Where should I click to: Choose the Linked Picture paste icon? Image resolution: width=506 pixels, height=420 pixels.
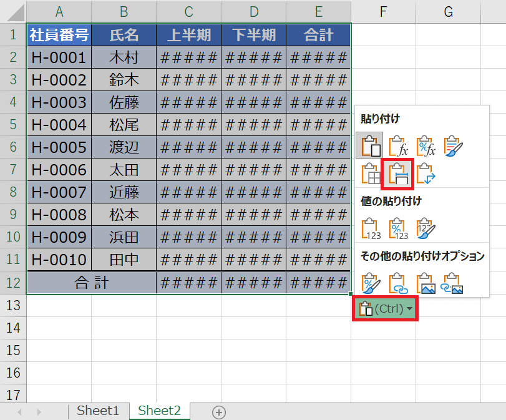point(452,283)
